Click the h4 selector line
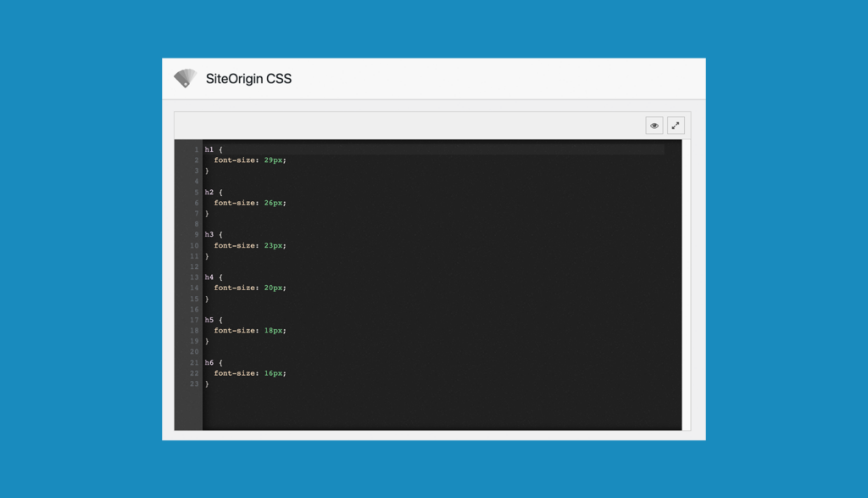The width and height of the screenshot is (868, 498). [209, 277]
